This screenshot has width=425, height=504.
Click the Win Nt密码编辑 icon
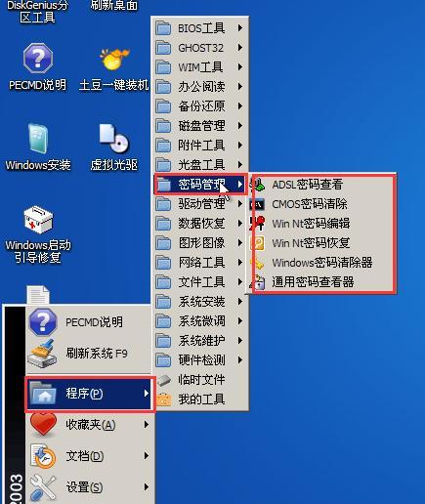pos(257,224)
